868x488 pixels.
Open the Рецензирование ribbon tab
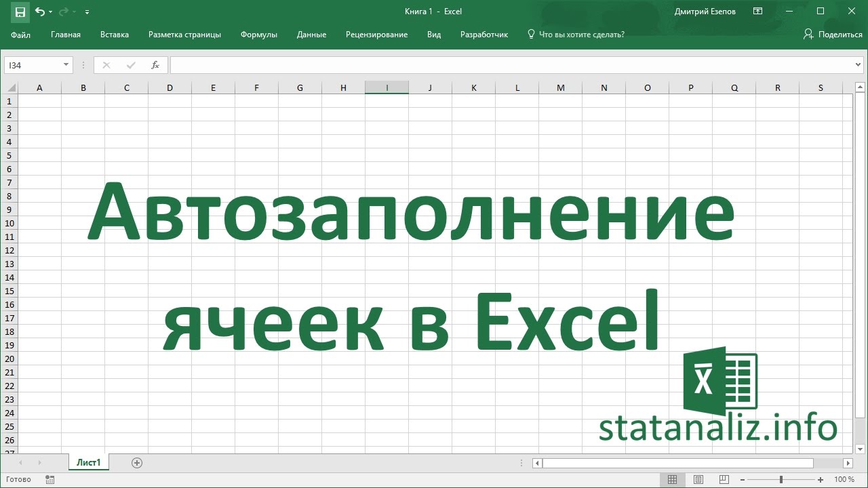coord(376,35)
